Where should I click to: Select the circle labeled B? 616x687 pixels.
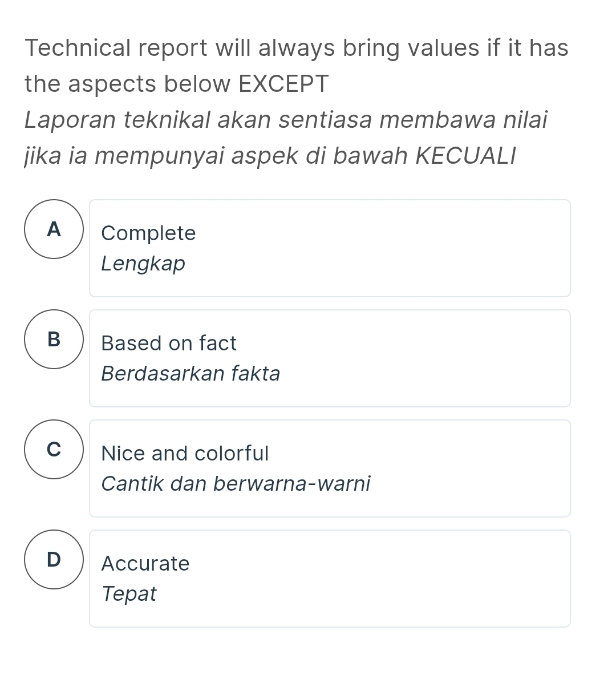pos(54,340)
